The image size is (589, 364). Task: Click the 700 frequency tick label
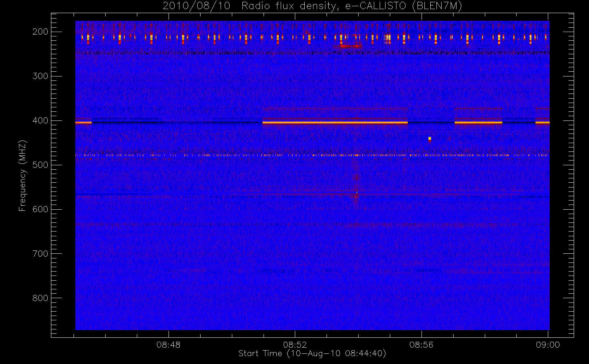(40, 254)
